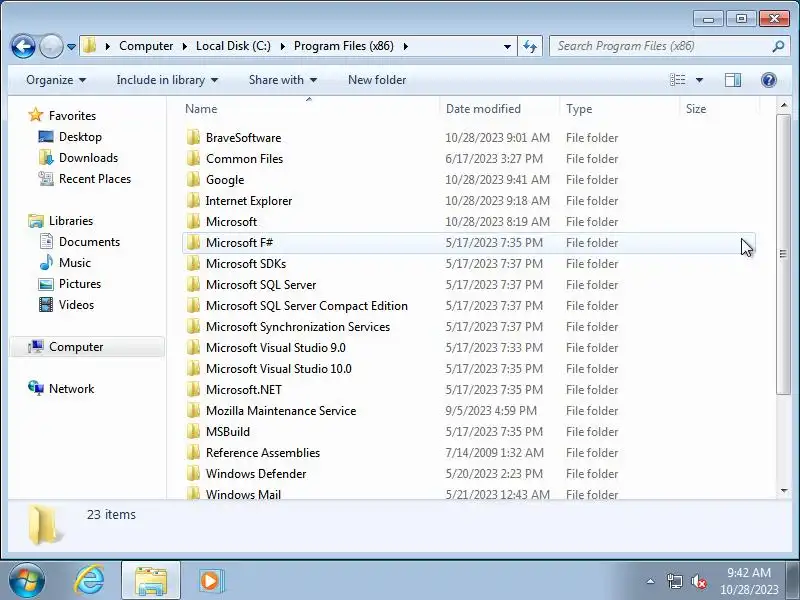The width and height of the screenshot is (800, 600).
Task: Open Downloads in the navigation pane
Action: click(78, 158)
